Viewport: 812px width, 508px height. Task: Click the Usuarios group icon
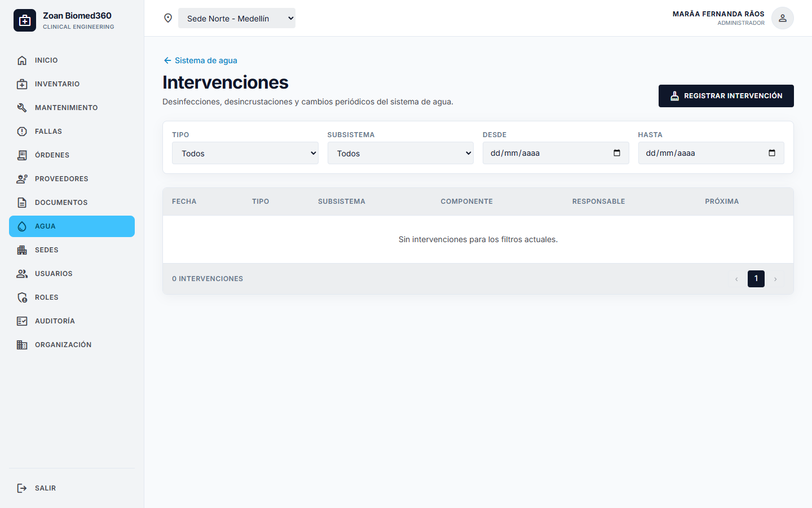tap(22, 274)
